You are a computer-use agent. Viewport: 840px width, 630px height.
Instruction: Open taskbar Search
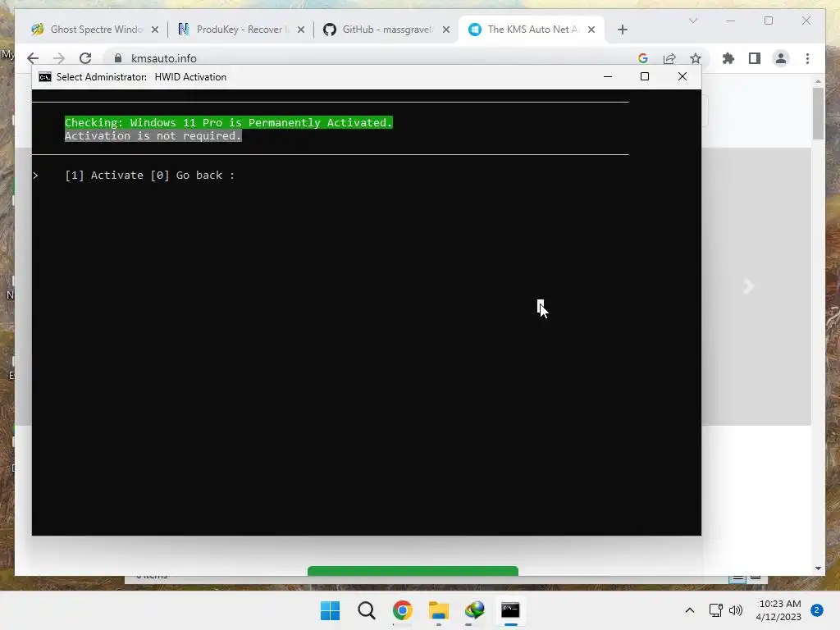(x=367, y=610)
